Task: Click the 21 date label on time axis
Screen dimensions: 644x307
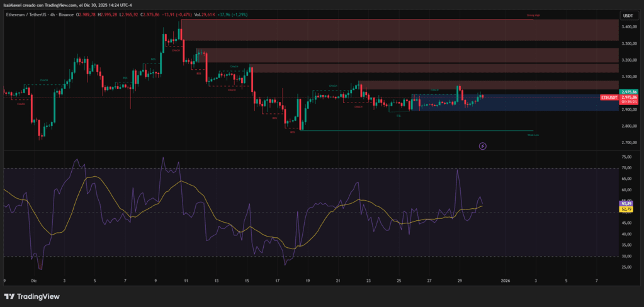Action: pos(338,281)
